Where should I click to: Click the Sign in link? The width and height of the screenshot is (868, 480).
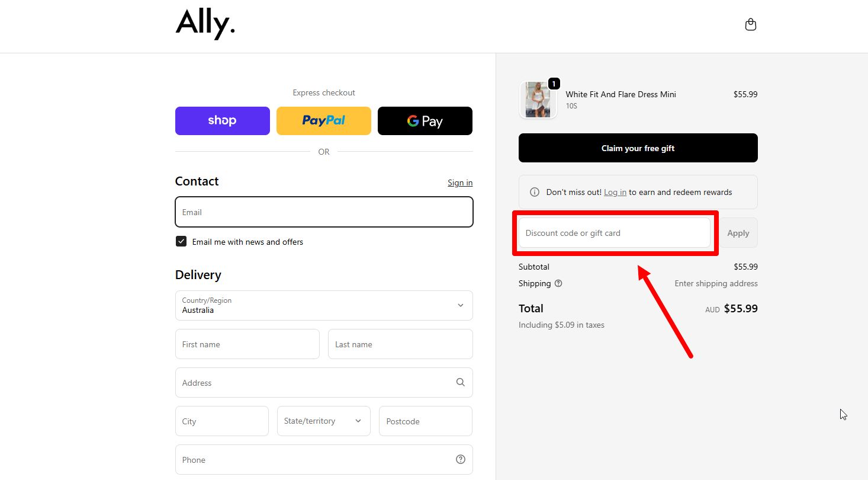click(x=459, y=183)
